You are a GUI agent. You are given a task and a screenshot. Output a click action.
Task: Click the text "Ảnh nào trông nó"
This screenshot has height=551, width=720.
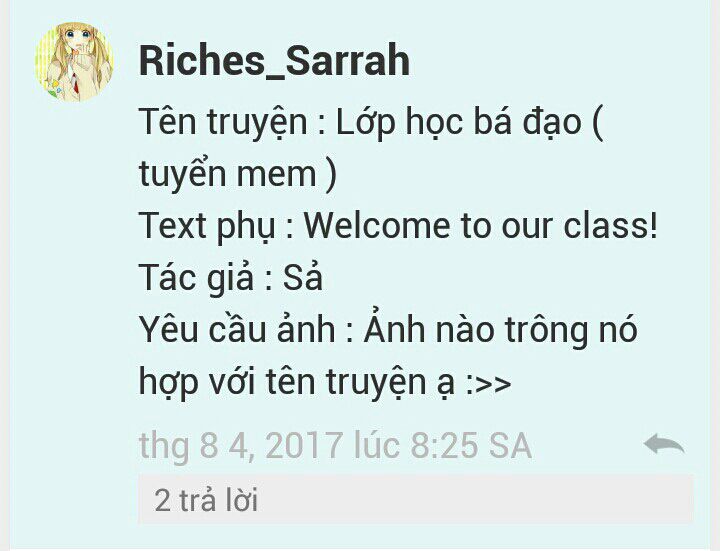501,328
